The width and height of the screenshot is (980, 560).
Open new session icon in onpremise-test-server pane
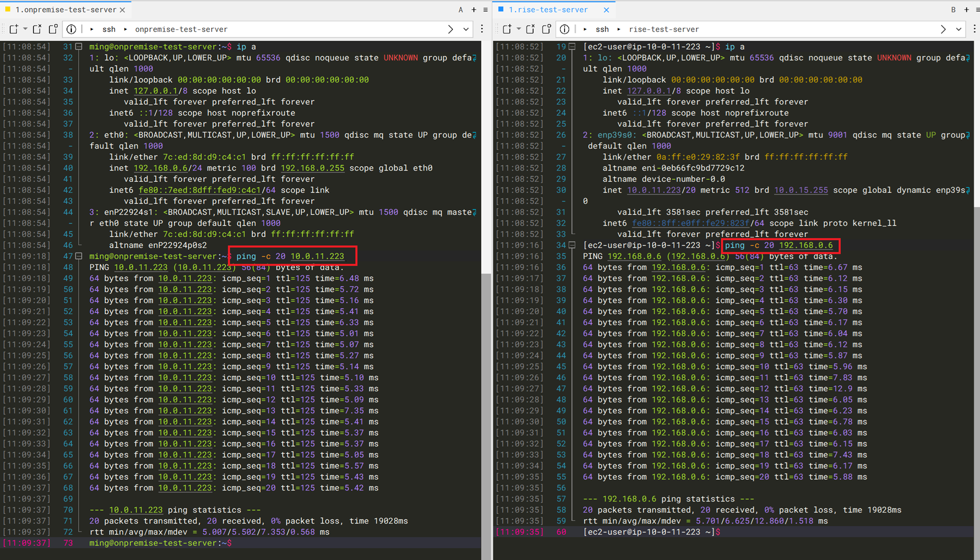point(14,29)
